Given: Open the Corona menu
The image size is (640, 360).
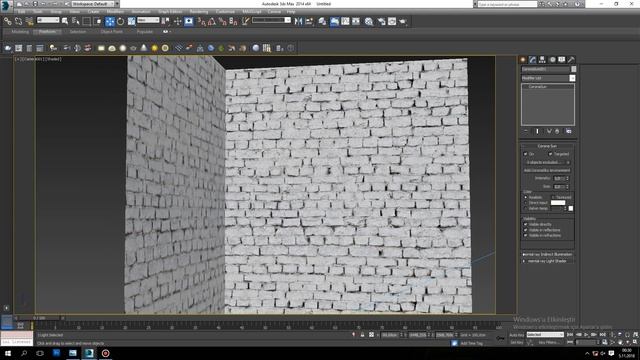Looking at the screenshot, I should [274, 11].
